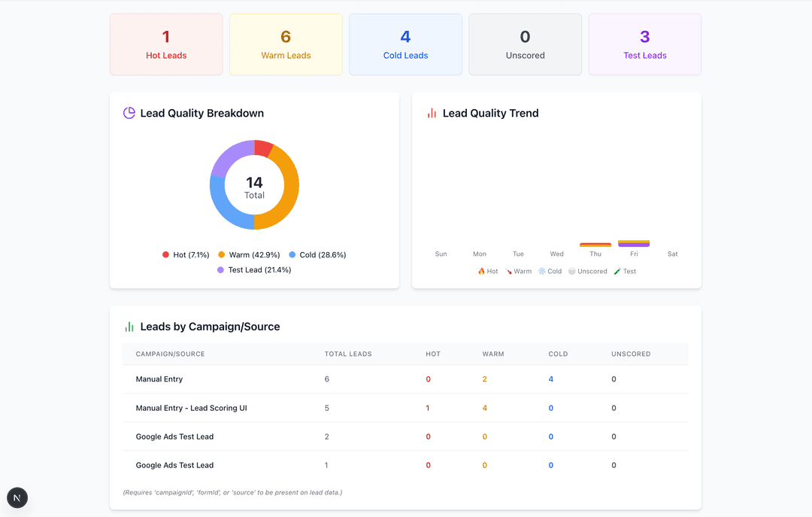This screenshot has width=812, height=517.
Task: Click the bar chart icon beside Lead Quality Trend
Action: pyautogui.click(x=430, y=113)
